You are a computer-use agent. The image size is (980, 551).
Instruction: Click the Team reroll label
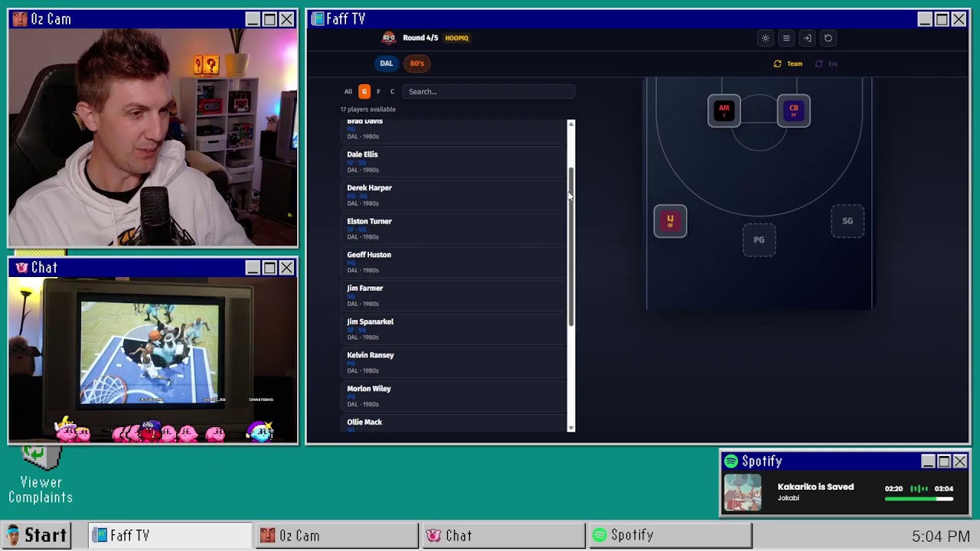coord(795,64)
